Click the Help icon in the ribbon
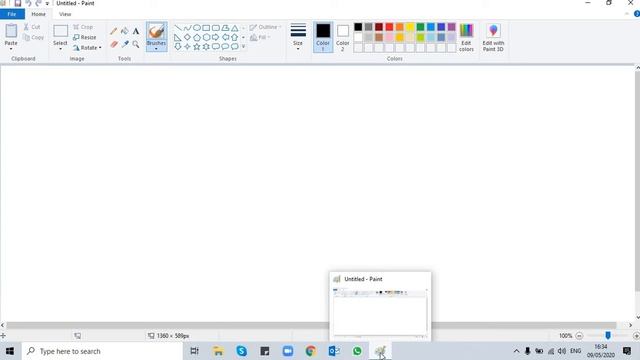640x360 pixels. (x=636, y=14)
